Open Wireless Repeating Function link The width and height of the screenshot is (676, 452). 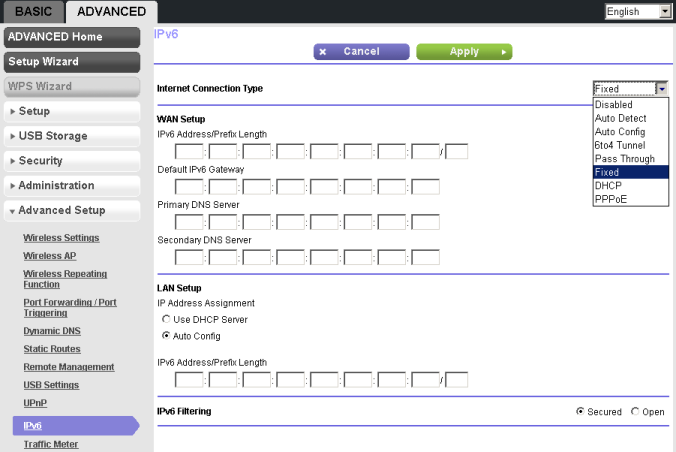pos(65,279)
